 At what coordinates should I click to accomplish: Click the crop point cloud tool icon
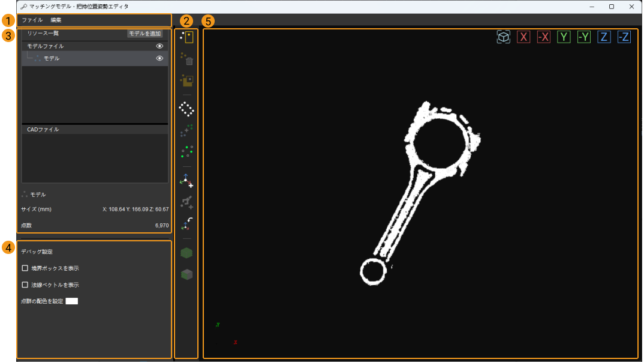[187, 80]
